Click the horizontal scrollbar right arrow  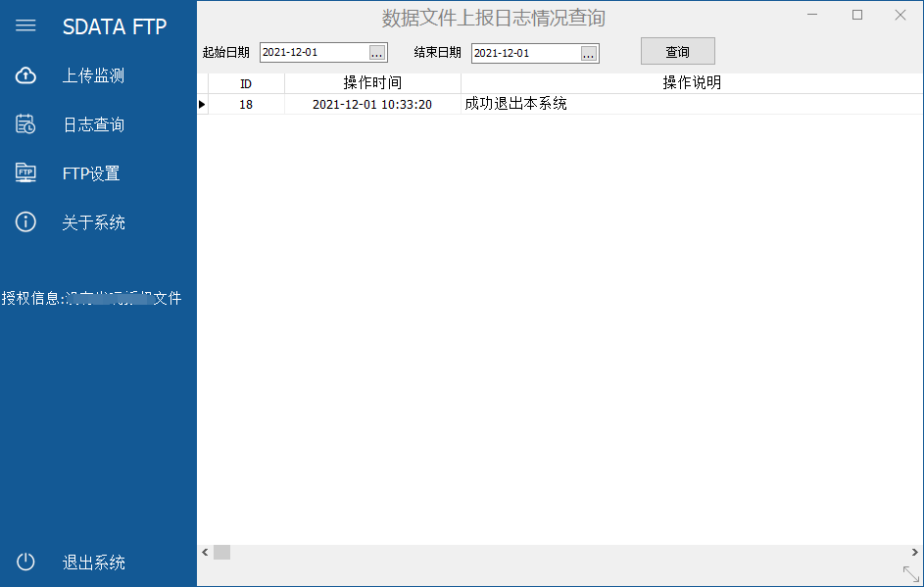(x=914, y=553)
